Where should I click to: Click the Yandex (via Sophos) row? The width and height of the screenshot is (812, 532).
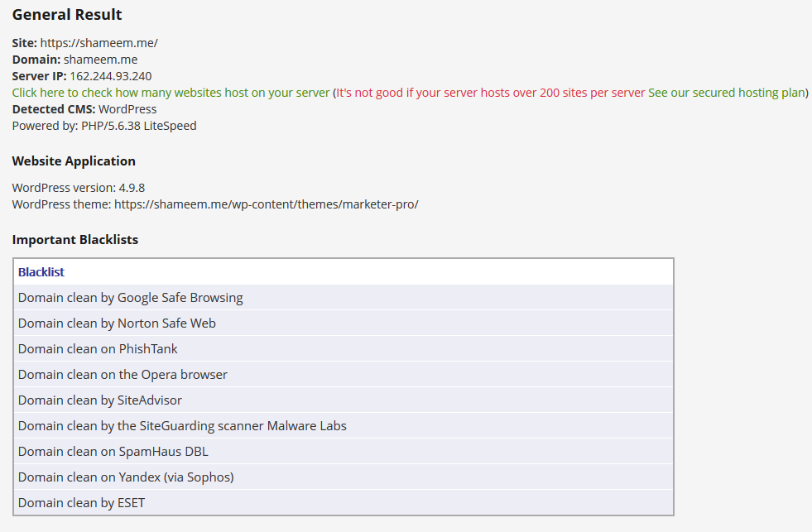pyautogui.click(x=126, y=477)
